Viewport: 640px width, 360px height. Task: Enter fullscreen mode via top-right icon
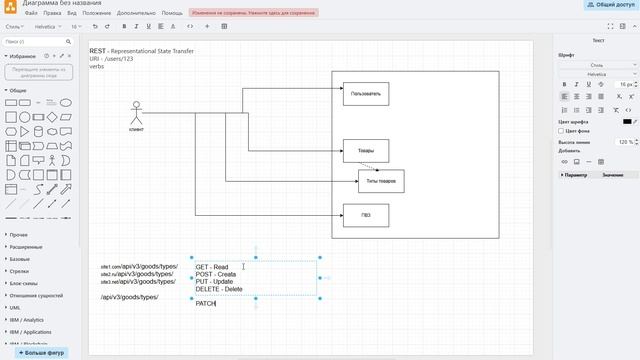tap(610, 27)
